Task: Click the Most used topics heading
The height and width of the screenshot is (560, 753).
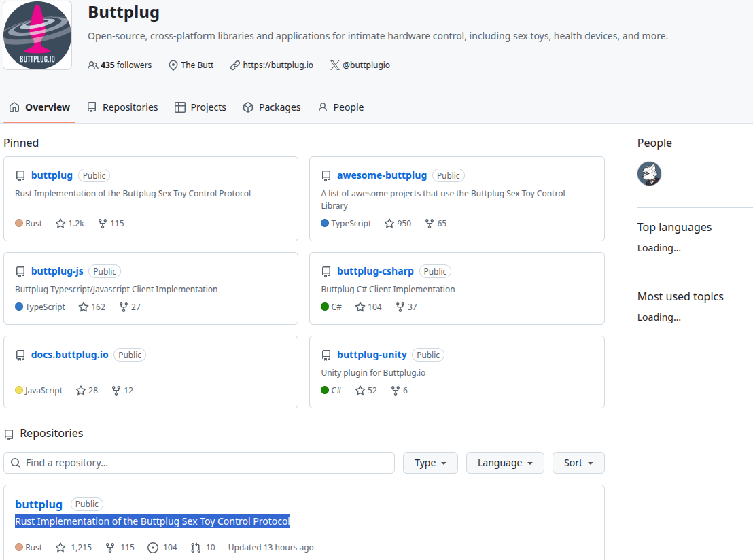Action: point(680,297)
